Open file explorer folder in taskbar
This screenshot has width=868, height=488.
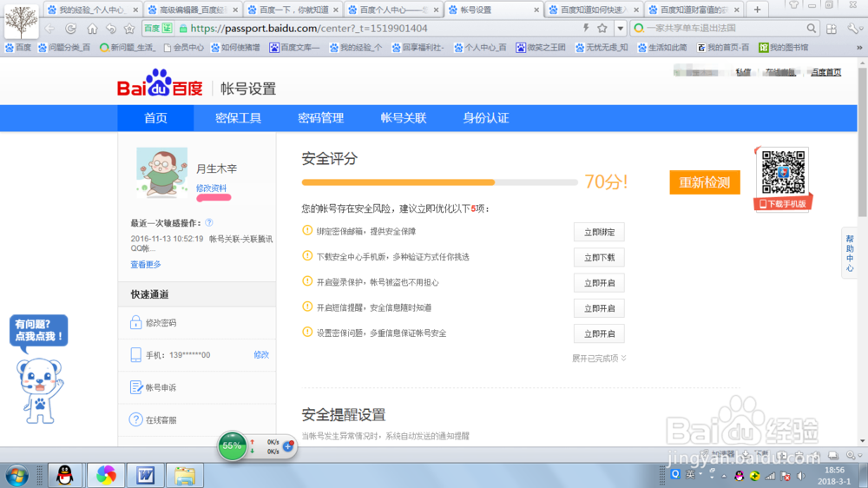tap(185, 475)
